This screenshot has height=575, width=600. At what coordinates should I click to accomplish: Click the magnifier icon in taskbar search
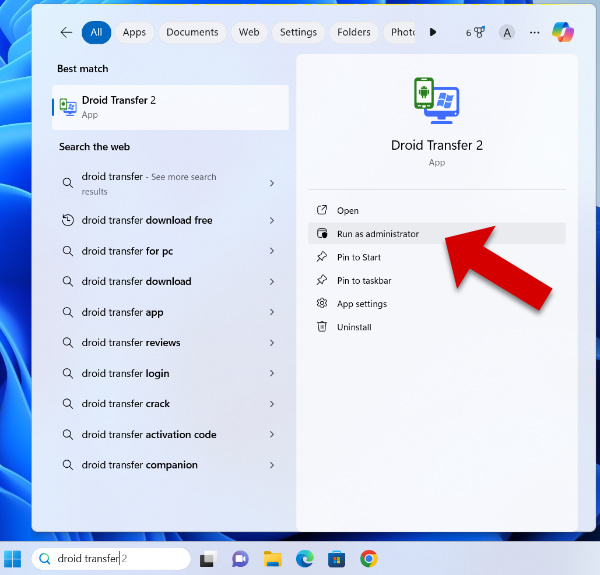pos(45,559)
